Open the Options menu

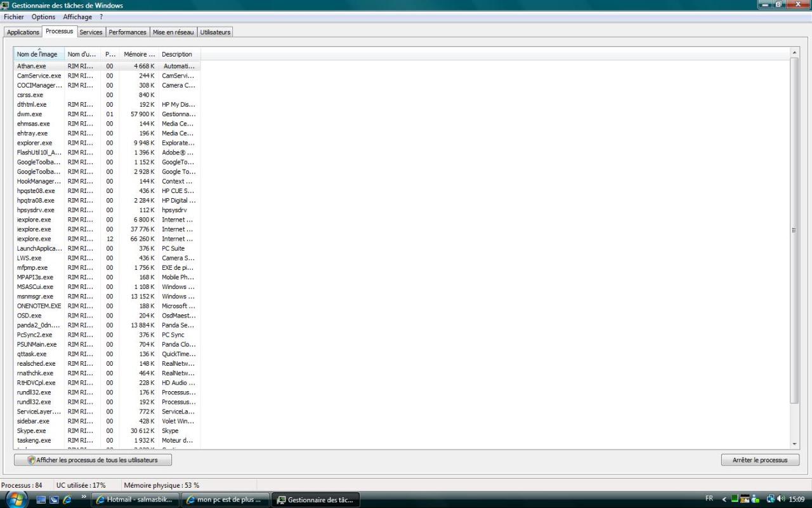(x=44, y=17)
